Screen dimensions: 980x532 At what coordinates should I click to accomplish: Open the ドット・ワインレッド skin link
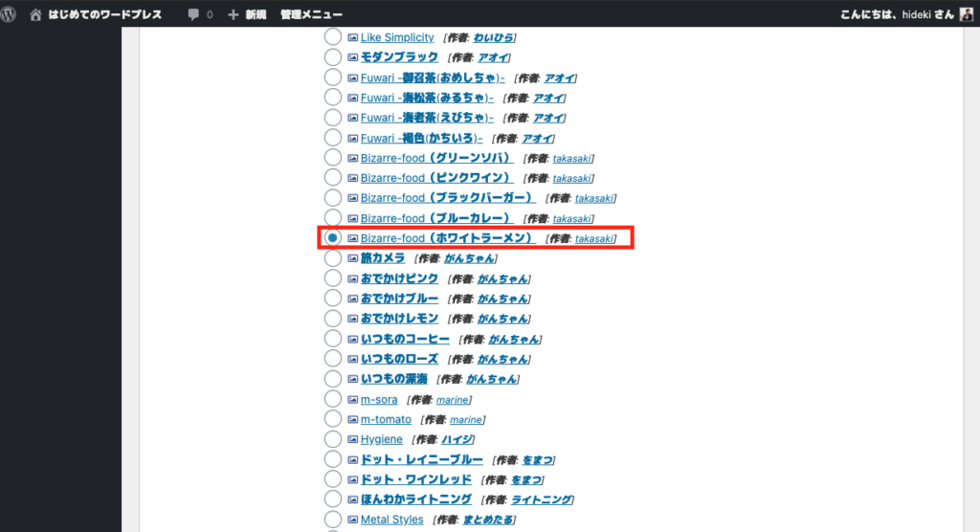415,479
